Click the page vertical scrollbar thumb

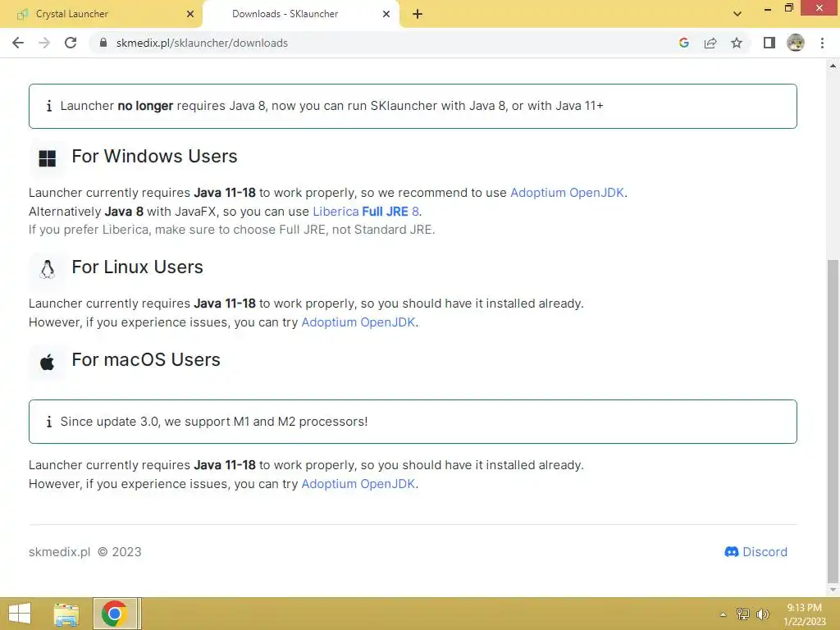[833, 421]
